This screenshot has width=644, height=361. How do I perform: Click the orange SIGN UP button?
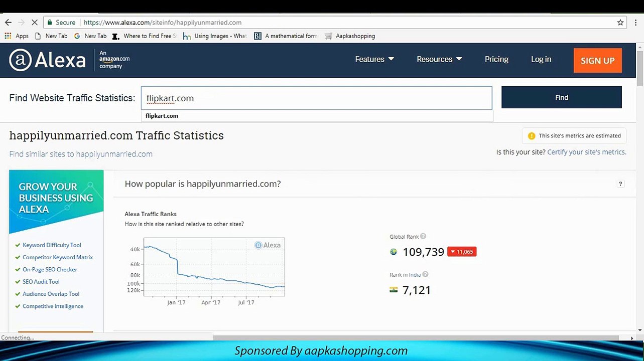[597, 60]
